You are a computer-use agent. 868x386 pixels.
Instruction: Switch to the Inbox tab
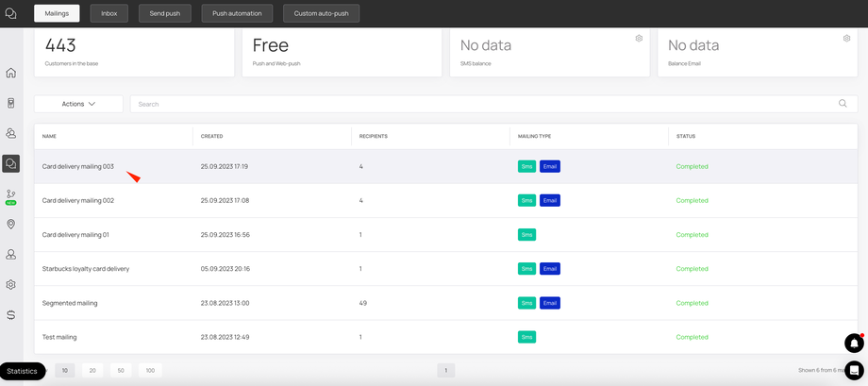coord(109,13)
